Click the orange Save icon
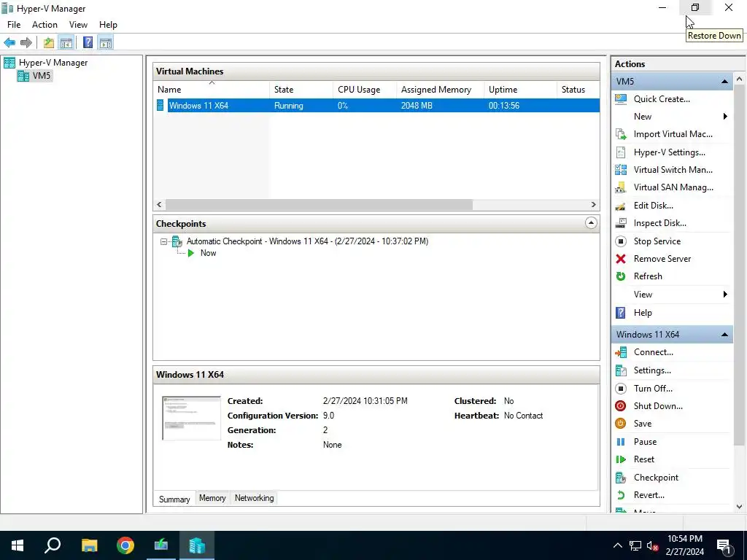747x560 pixels. [621, 424]
